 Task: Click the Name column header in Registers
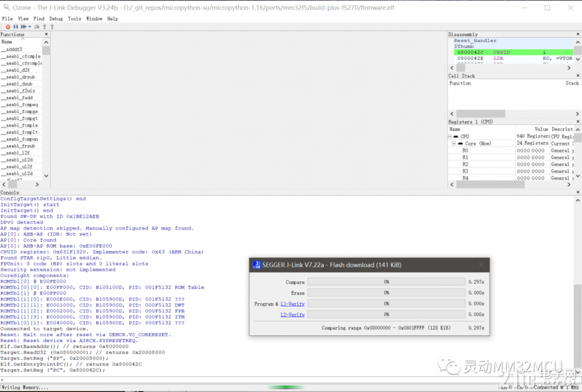[x=481, y=129]
